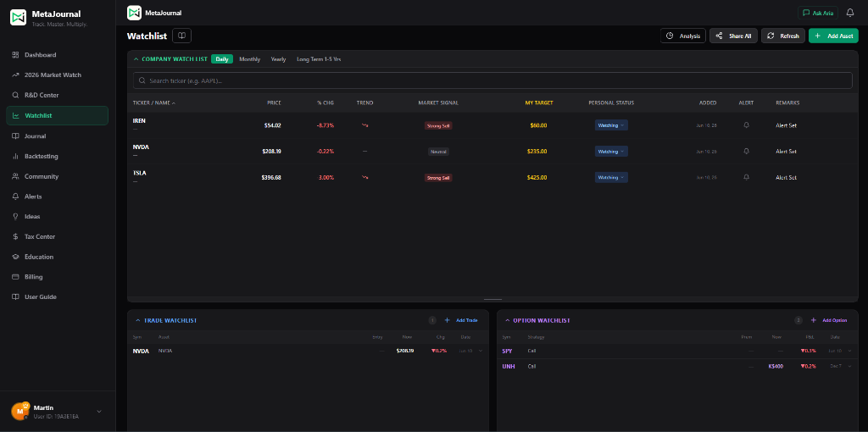Collapse the Trade Watchlist section
This screenshot has height=432, width=868.
[138, 320]
